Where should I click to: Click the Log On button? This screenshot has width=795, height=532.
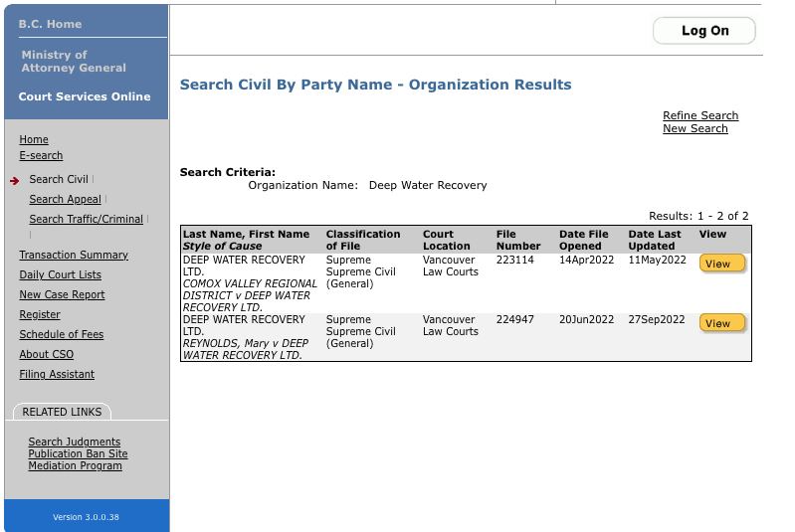[704, 31]
